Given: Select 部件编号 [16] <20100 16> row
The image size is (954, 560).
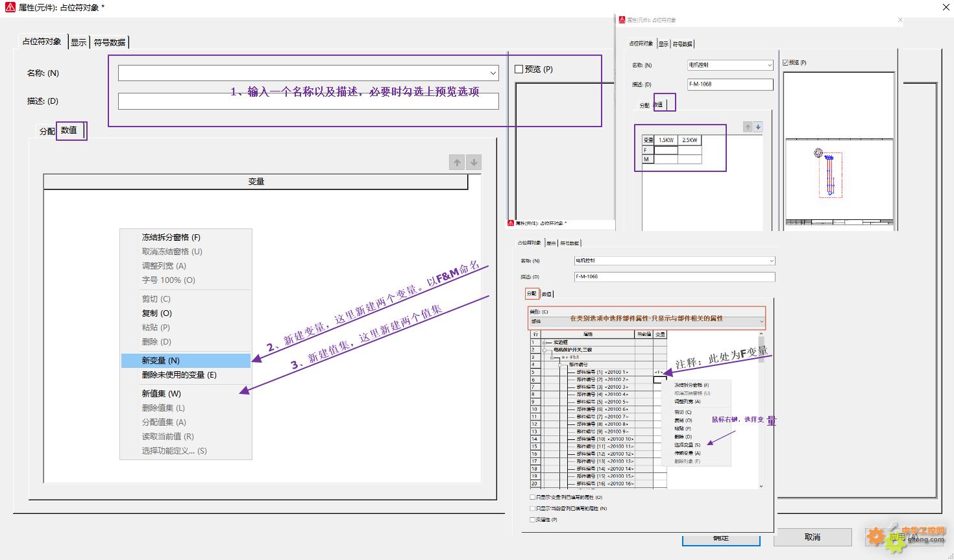Looking at the screenshot, I should pos(605,484).
